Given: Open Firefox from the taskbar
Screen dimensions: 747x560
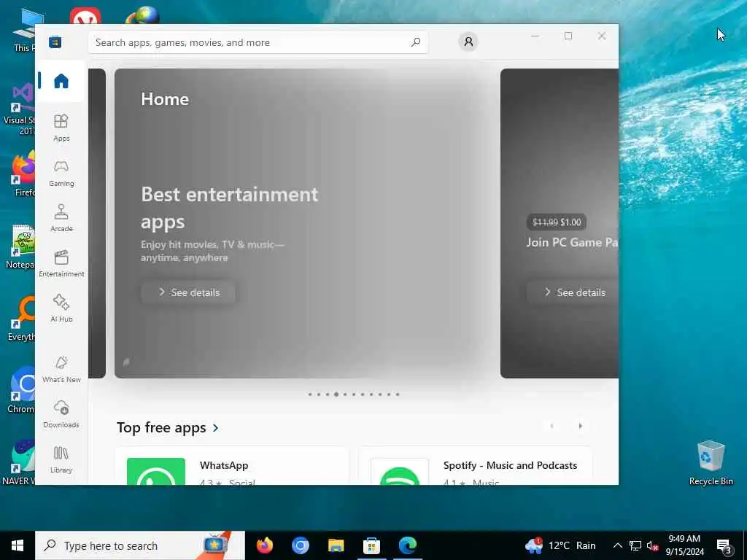Looking at the screenshot, I should [x=264, y=545].
